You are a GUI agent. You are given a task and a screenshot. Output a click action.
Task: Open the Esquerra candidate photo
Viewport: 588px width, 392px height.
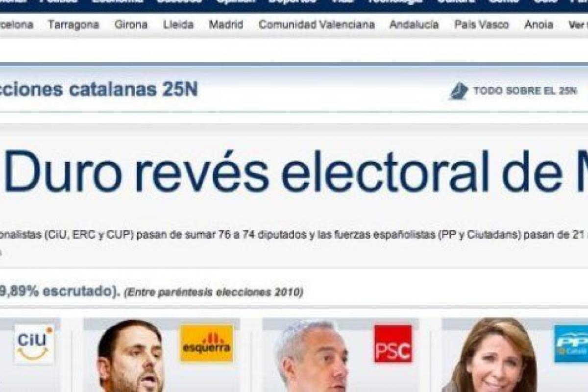coord(130,356)
